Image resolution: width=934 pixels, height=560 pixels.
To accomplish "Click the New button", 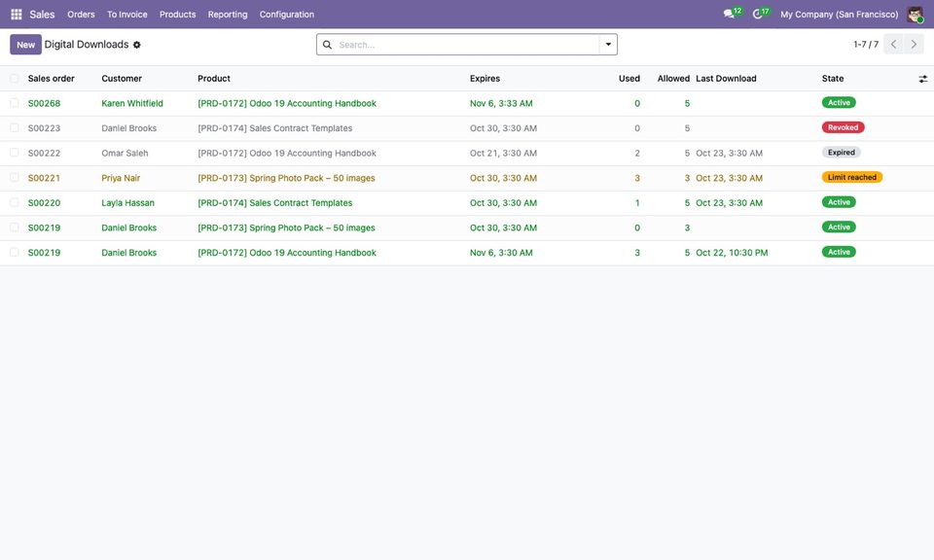I will pyautogui.click(x=25, y=45).
